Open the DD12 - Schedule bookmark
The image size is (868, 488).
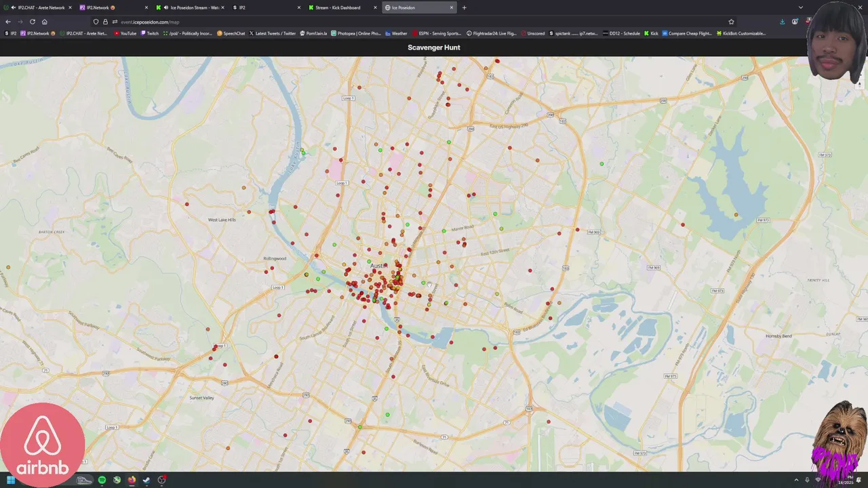click(x=621, y=33)
